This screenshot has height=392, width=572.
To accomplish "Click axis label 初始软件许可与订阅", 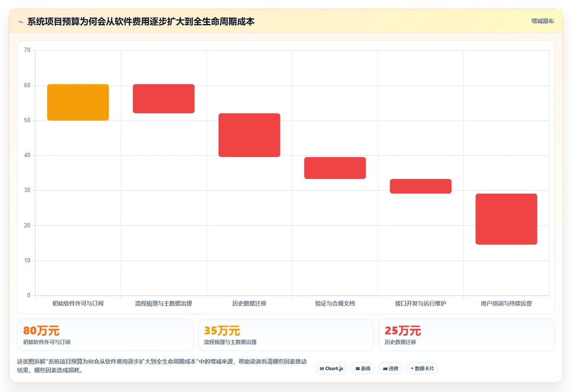I will pos(78,303).
